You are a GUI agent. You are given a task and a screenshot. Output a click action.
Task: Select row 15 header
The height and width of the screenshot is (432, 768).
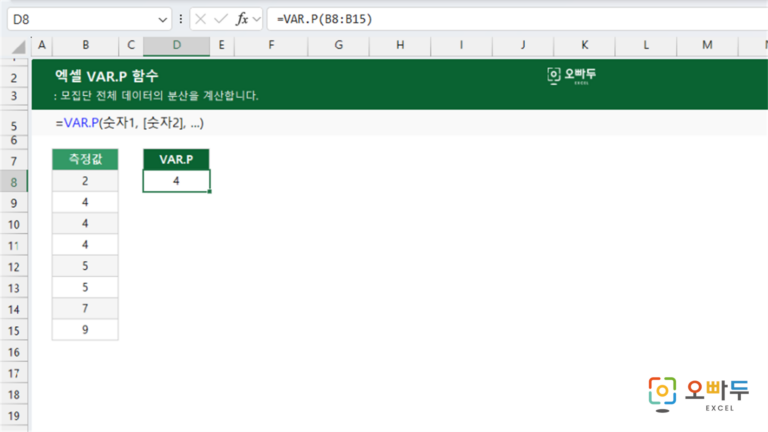point(14,331)
